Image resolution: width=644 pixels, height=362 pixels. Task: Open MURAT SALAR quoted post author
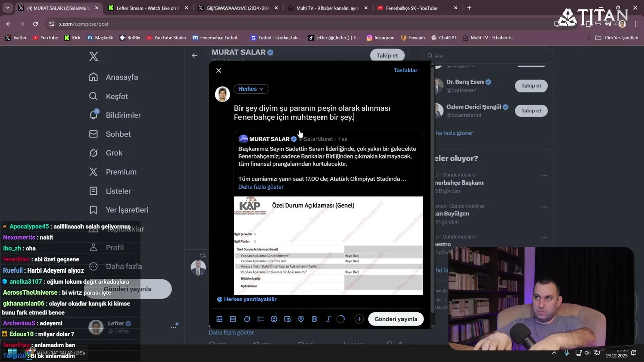(269, 139)
